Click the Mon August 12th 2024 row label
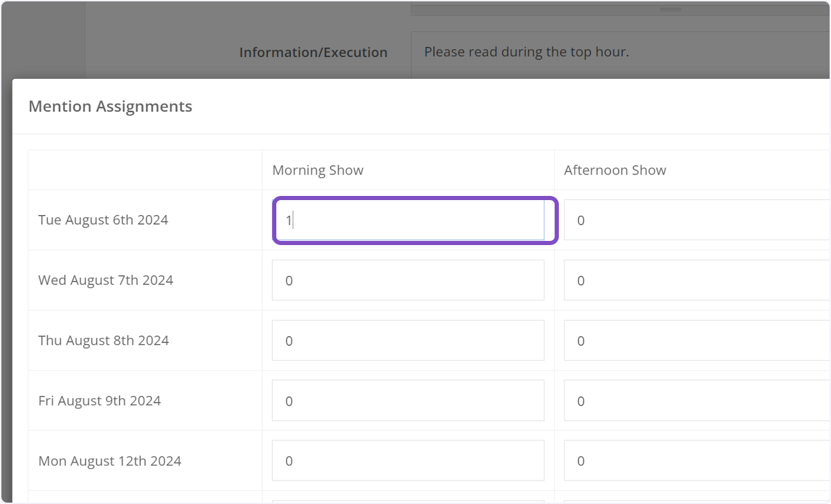Screen dimensions: 831x504 109,461
